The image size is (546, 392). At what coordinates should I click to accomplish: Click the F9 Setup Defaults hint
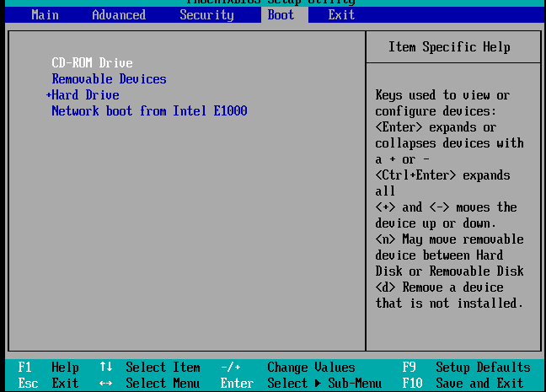coord(466,368)
